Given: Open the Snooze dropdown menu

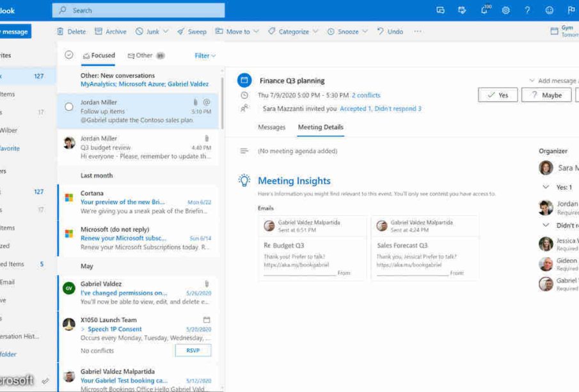Looking at the screenshot, I should [365, 31].
